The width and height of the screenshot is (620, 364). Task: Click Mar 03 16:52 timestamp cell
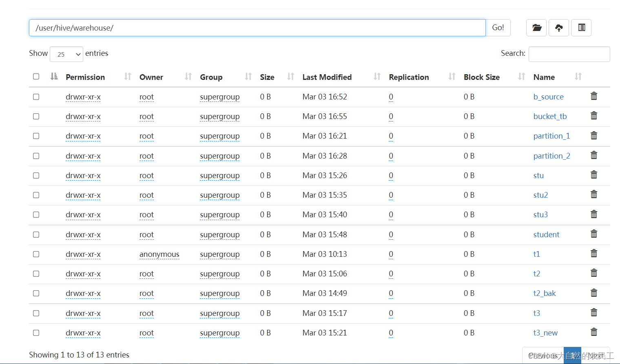pos(325,97)
